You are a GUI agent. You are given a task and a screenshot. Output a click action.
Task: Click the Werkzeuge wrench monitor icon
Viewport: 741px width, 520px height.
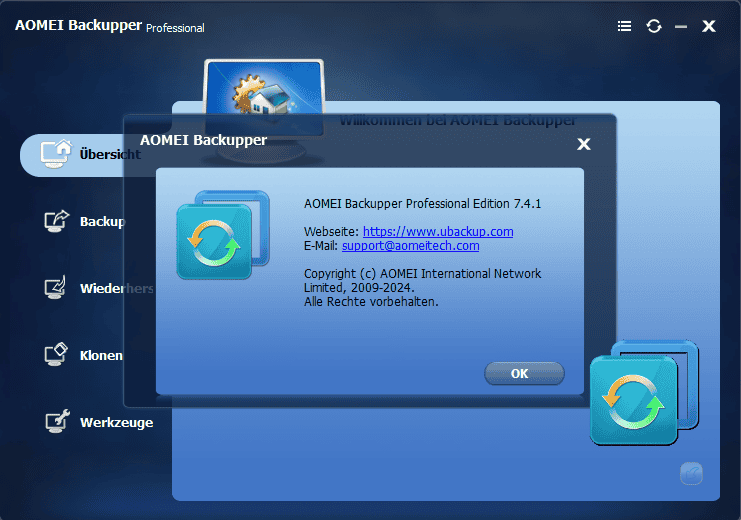(x=57, y=421)
